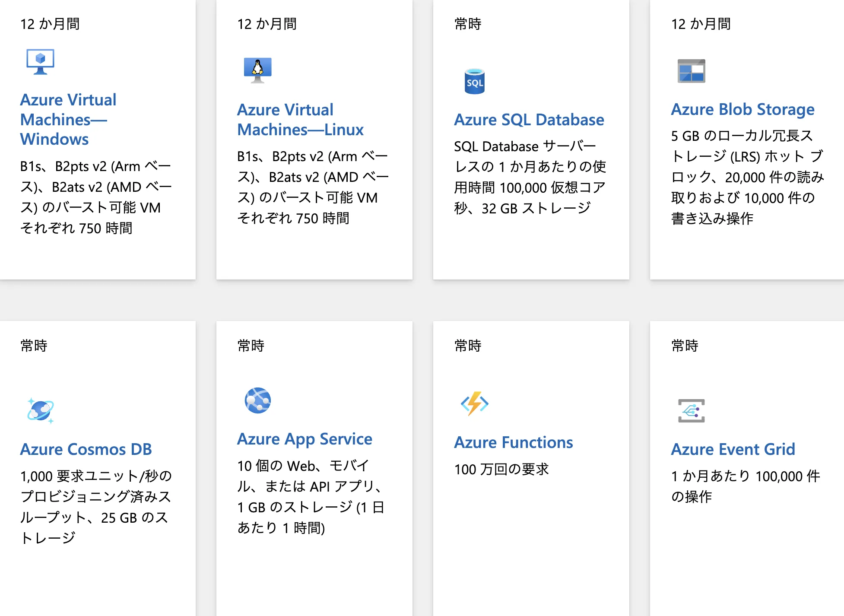Screen dimensions: 844x616
Task: Open Azure Virtual Machines—Windows link
Action: 68,120
